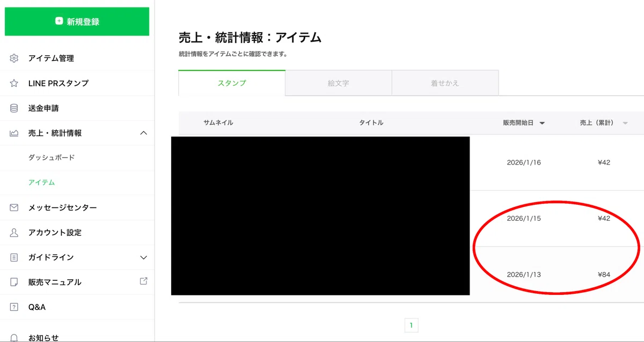Collapse the 売上・統計情報 chevron

click(x=143, y=133)
